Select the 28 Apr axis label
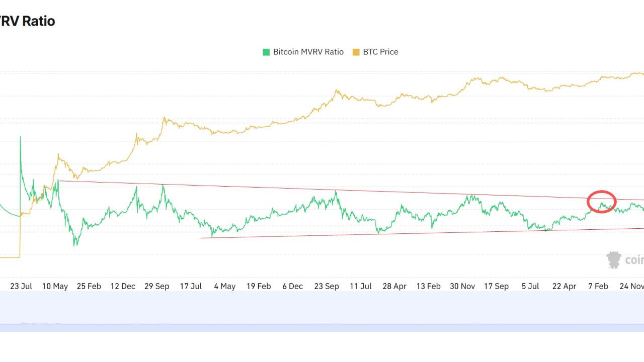Image resolution: width=644 pixels, height=362 pixels. (x=394, y=286)
